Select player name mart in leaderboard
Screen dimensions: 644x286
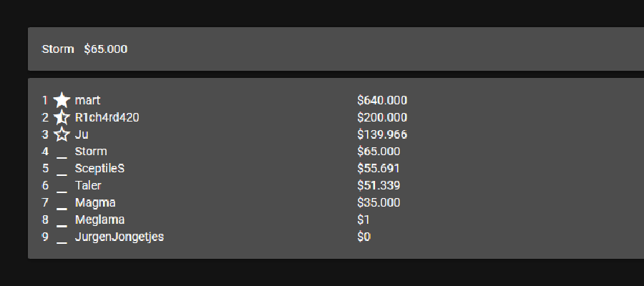87,101
